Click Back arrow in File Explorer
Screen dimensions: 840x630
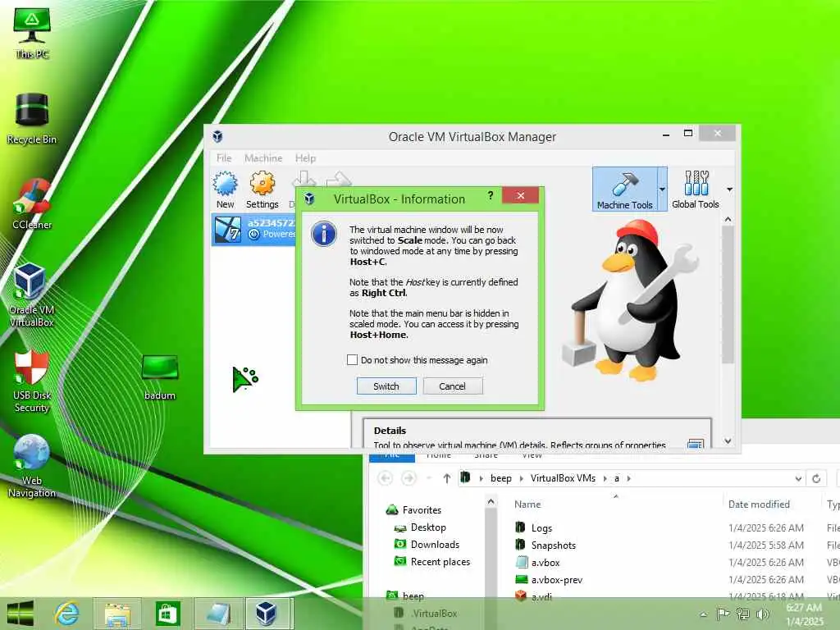386,478
